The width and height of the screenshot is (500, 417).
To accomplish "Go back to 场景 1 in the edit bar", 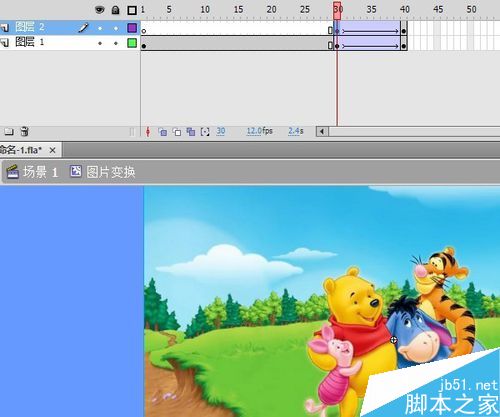I will [x=40, y=172].
